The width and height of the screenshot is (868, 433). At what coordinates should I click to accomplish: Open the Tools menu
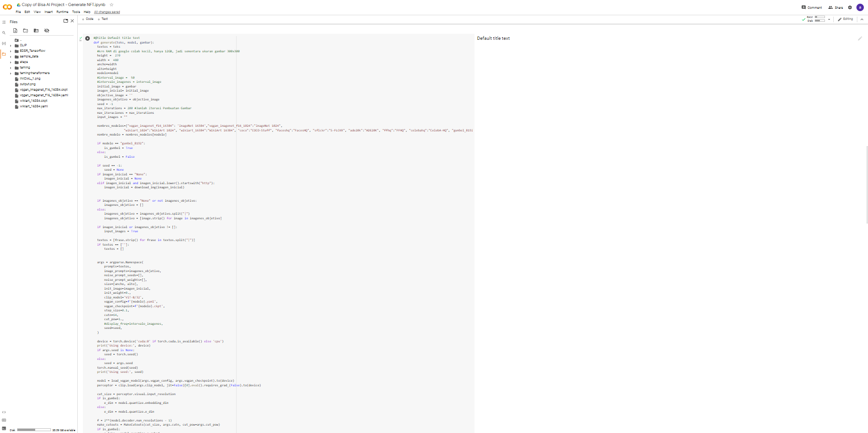tap(76, 12)
